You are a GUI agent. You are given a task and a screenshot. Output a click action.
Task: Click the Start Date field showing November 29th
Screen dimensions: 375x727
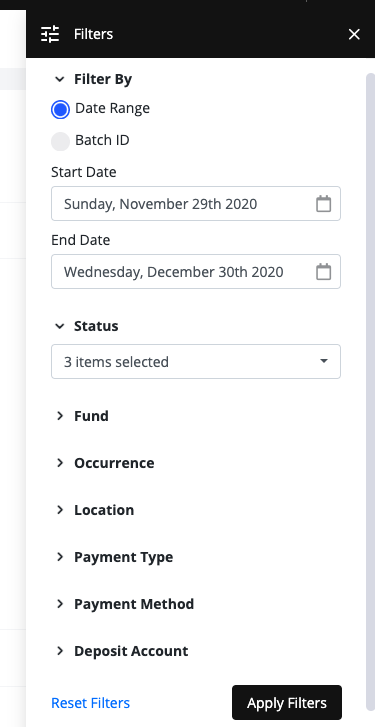(196, 204)
